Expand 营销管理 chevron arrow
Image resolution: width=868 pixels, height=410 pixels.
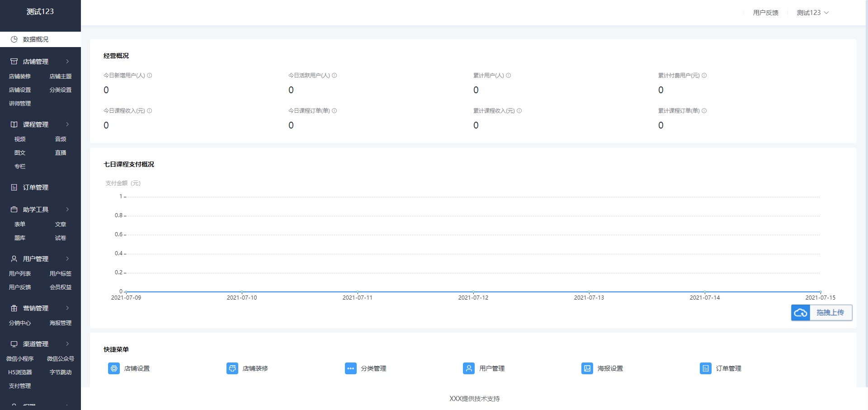coord(67,308)
